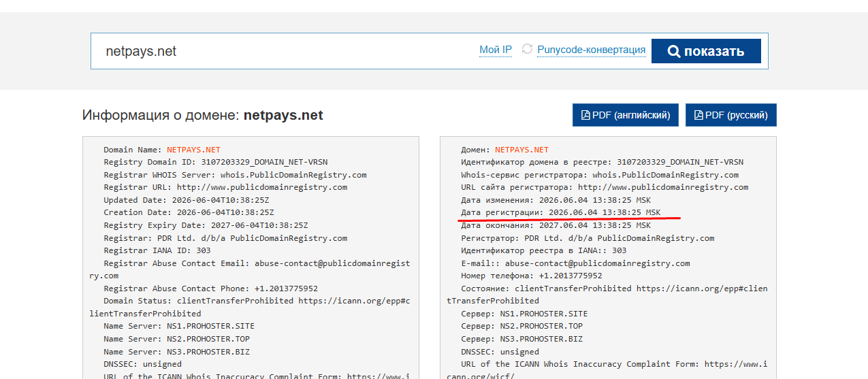868x379 pixels.
Task: Open the Мой IP link
Action: pyautogui.click(x=496, y=50)
